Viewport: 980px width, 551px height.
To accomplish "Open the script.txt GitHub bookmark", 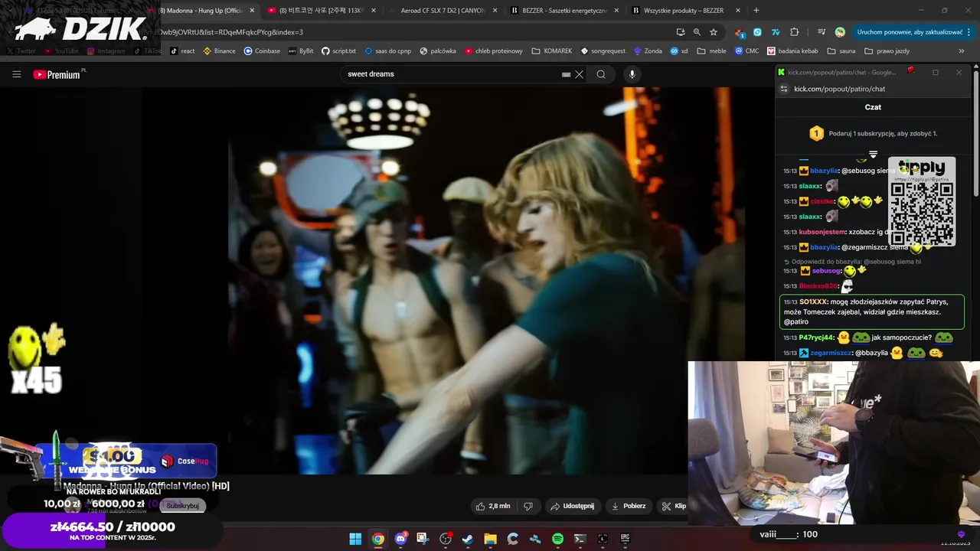I will (338, 51).
